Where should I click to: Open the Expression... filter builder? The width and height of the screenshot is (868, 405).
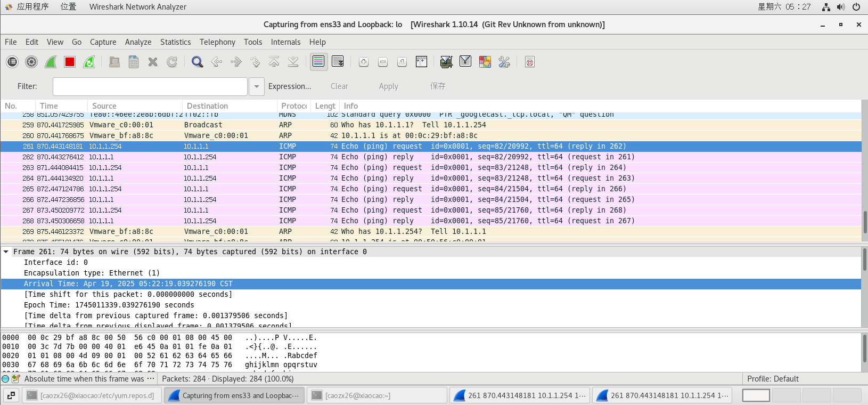tap(290, 86)
